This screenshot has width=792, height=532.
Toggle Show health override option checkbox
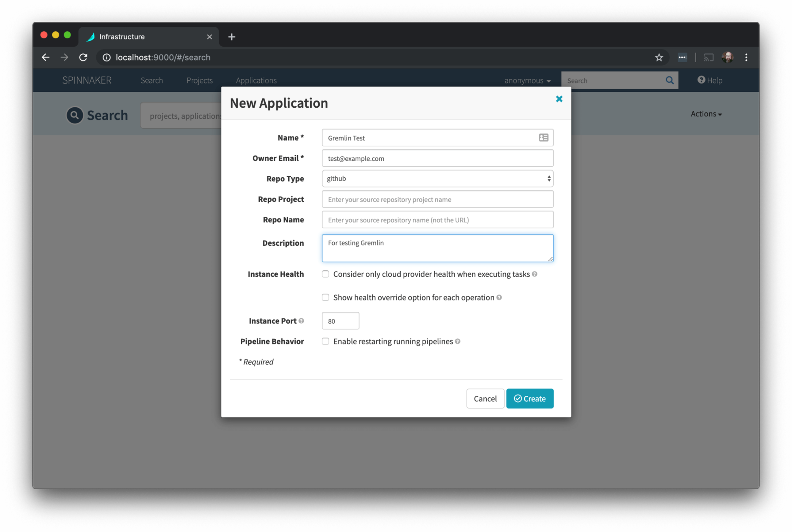[x=326, y=298]
